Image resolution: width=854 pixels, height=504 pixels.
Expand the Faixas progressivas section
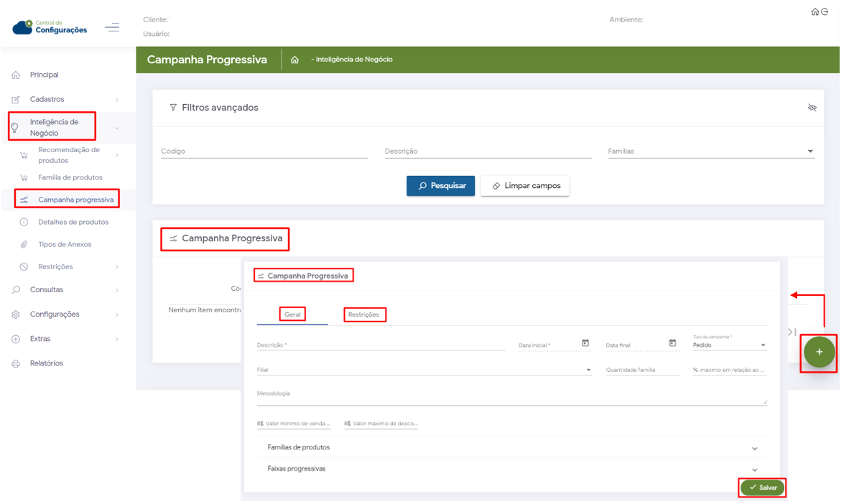754,470
